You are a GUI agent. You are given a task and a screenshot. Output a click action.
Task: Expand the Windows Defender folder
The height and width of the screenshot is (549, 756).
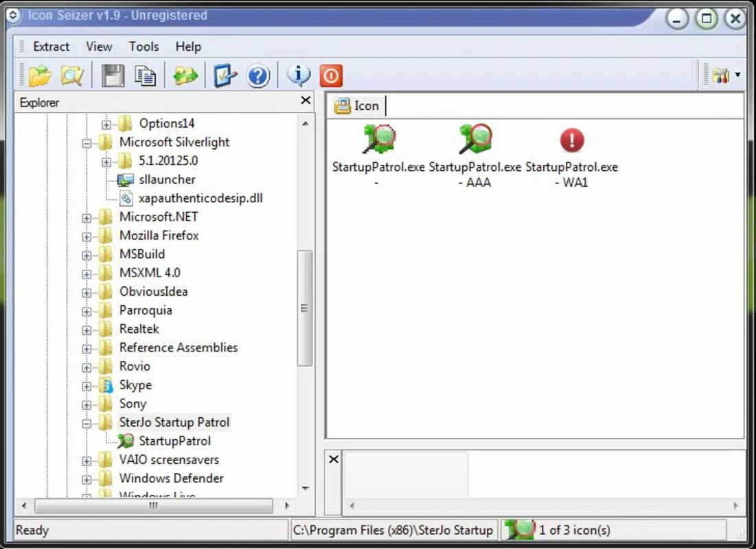(87, 480)
